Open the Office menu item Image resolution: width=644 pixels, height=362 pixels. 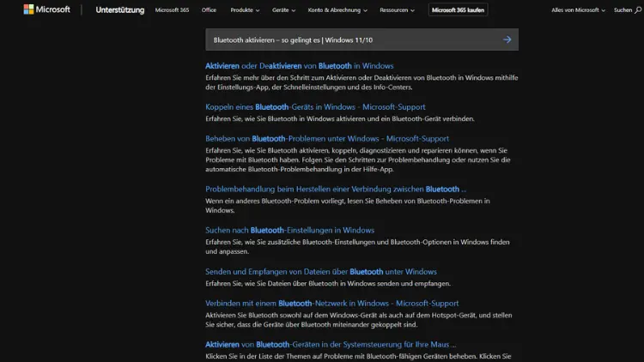pos(209,9)
